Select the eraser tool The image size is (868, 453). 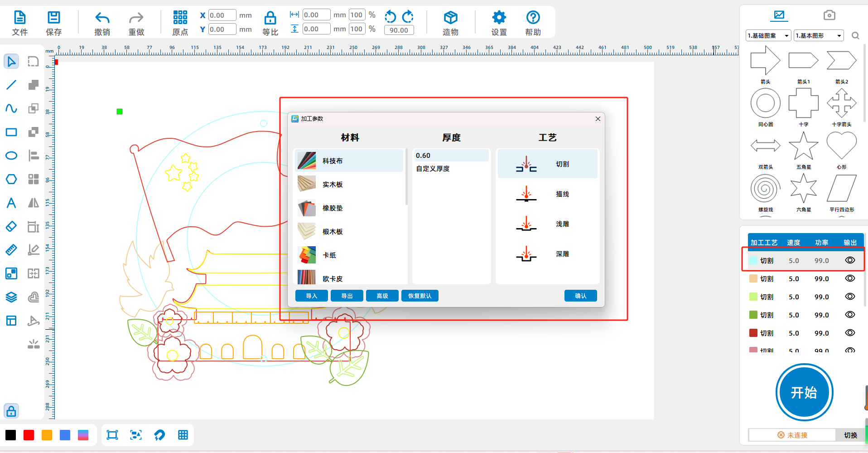coord(11,226)
